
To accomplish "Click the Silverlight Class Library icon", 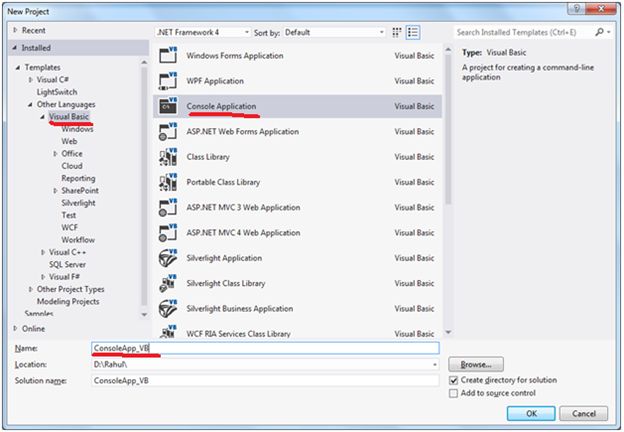I will 168,283.
